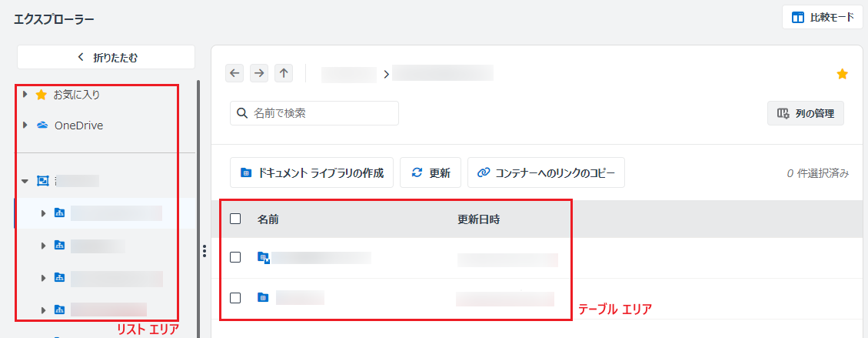Screen dimensions: 868x338
Task: Go up one level with up arrow
Action: [284, 72]
